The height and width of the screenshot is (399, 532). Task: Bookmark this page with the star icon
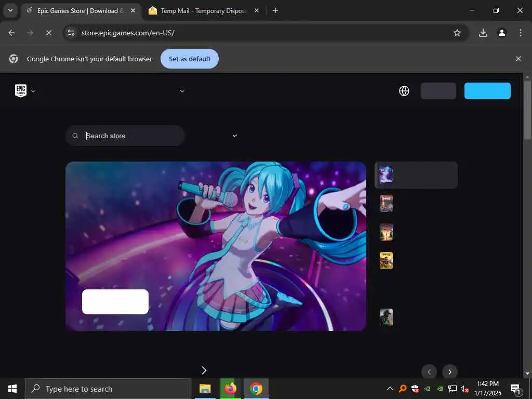click(457, 33)
